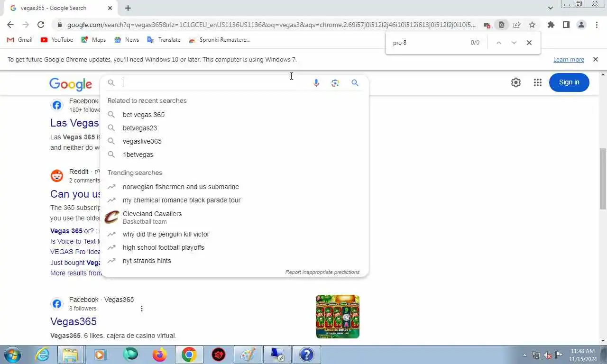
Task: Open Sprunki Remastere bookmark
Action: pyautogui.click(x=220, y=40)
